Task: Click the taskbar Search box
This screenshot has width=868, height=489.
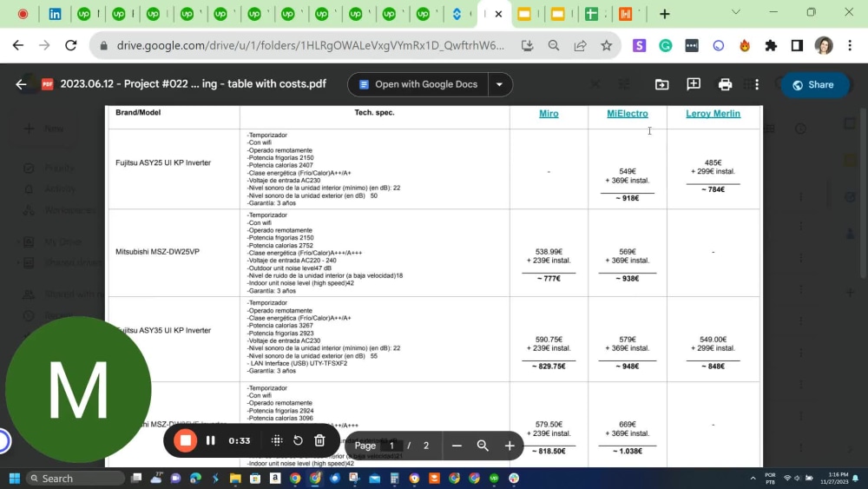Action: click(76, 478)
